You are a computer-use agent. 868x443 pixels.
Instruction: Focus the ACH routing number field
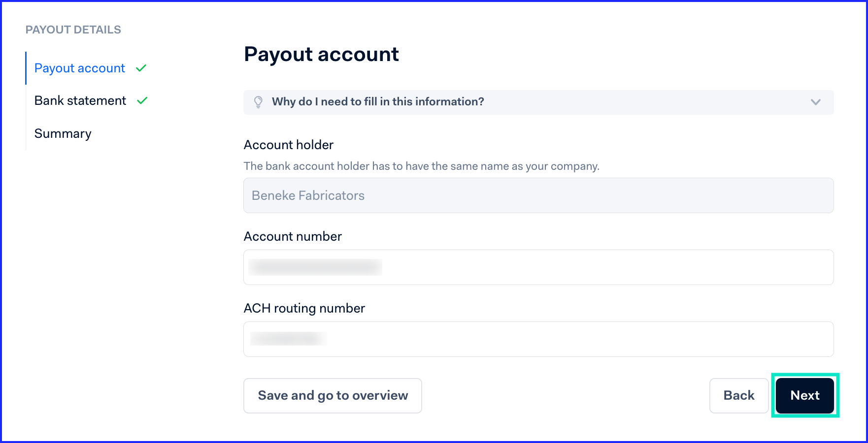538,339
